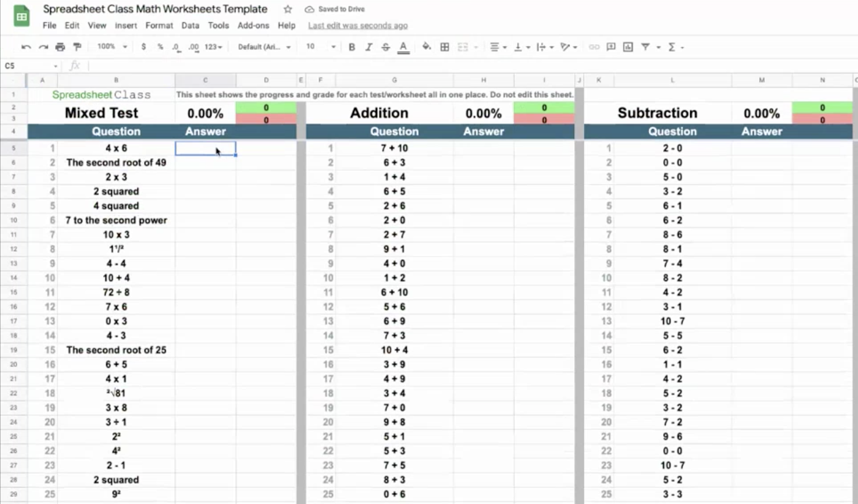Select column C header
The height and width of the screenshot is (504, 858).
[x=205, y=80]
